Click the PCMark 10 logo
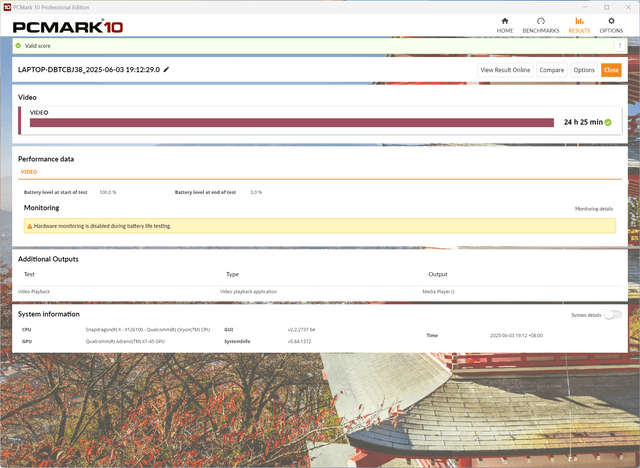The width and height of the screenshot is (640, 468). point(68,27)
